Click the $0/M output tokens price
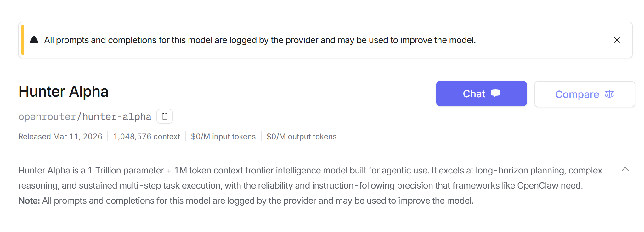The image size is (644, 232). coord(301,137)
